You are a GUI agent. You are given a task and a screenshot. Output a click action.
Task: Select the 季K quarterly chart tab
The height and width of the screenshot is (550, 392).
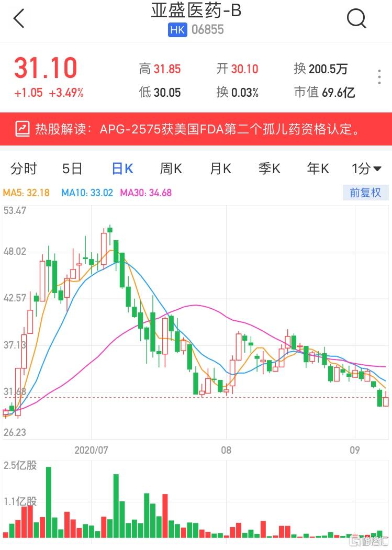coord(270,169)
